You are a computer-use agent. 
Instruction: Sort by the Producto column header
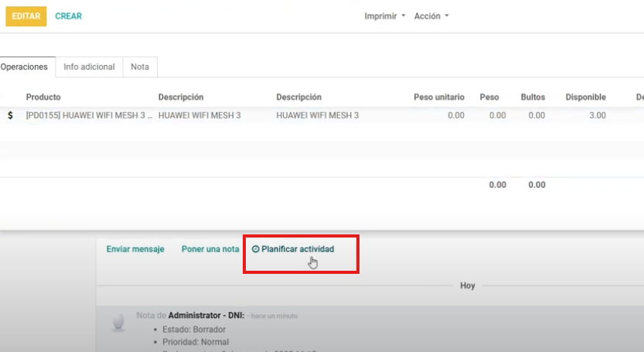pyautogui.click(x=43, y=97)
